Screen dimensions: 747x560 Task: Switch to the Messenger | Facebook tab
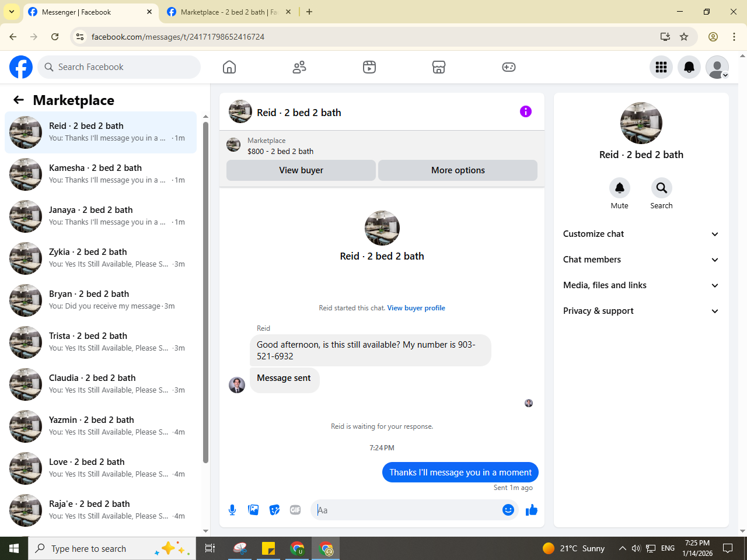tap(90, 12)
